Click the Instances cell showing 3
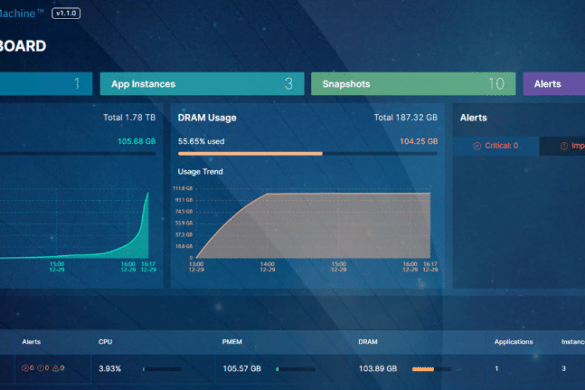 click(563, 369)
